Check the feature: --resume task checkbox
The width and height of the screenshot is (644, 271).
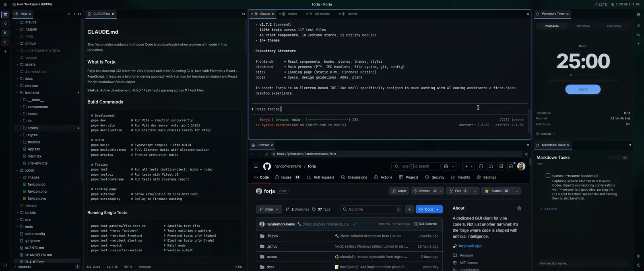click(x=548, y=175)
